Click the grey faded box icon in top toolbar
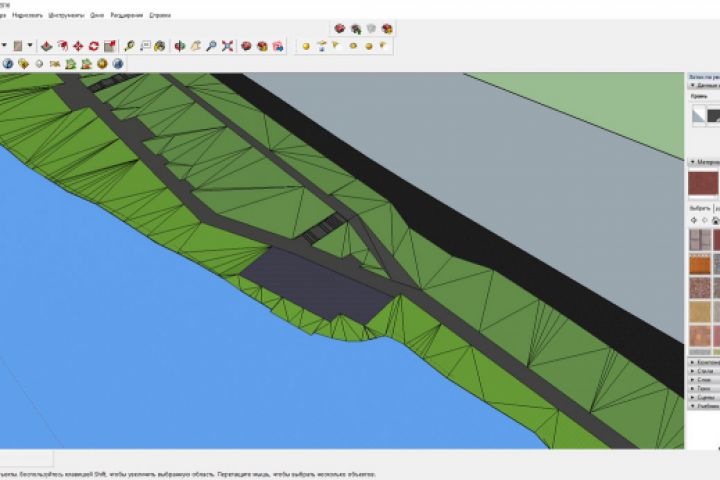This screenshot has width=720, height=480. 371,29
